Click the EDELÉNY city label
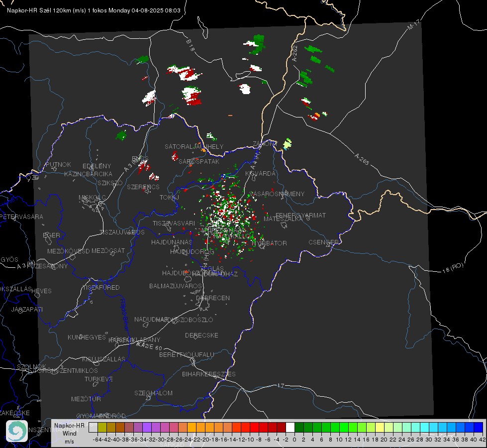 click(x=97, y=166)
